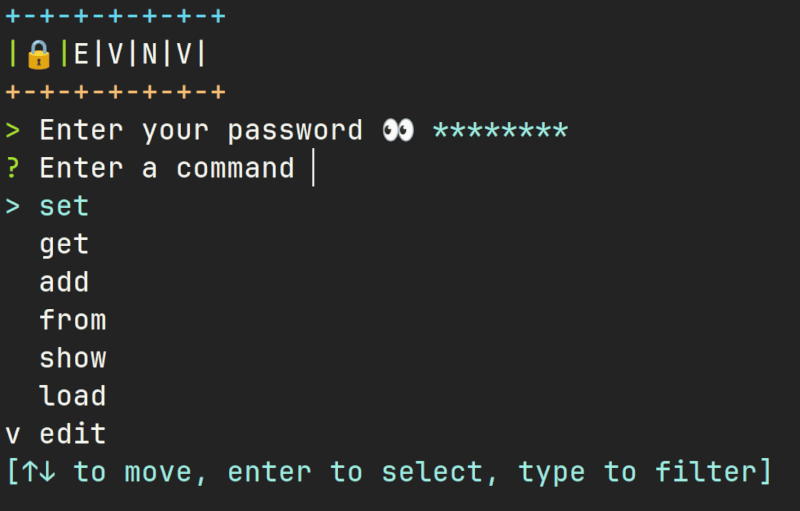
Task: Click the green question mark prompt icon
Action: (x=13, y=168)
